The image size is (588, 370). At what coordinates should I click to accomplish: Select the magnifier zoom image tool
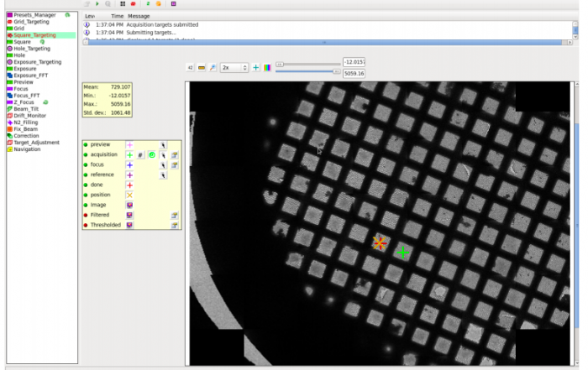tap(213, 68)
